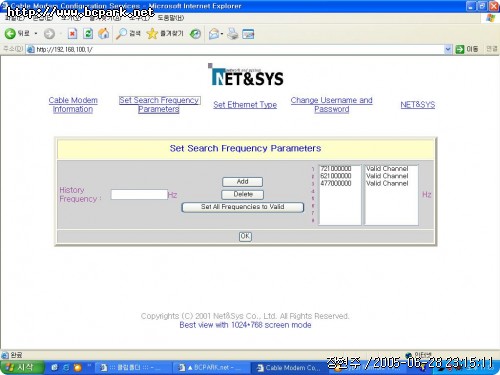Select 477000000 in the frequency list
Viewport: 500px width, 375px height.
336,183
